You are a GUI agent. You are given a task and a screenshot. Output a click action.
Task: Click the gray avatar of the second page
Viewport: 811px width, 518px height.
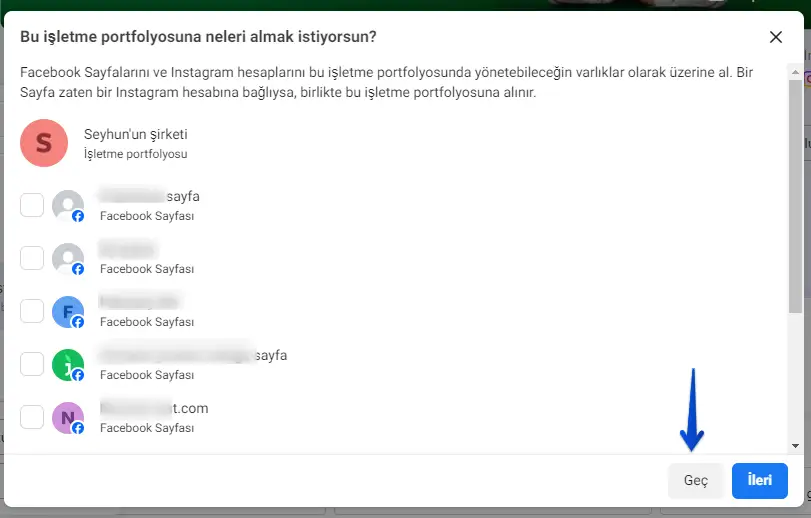67,258
